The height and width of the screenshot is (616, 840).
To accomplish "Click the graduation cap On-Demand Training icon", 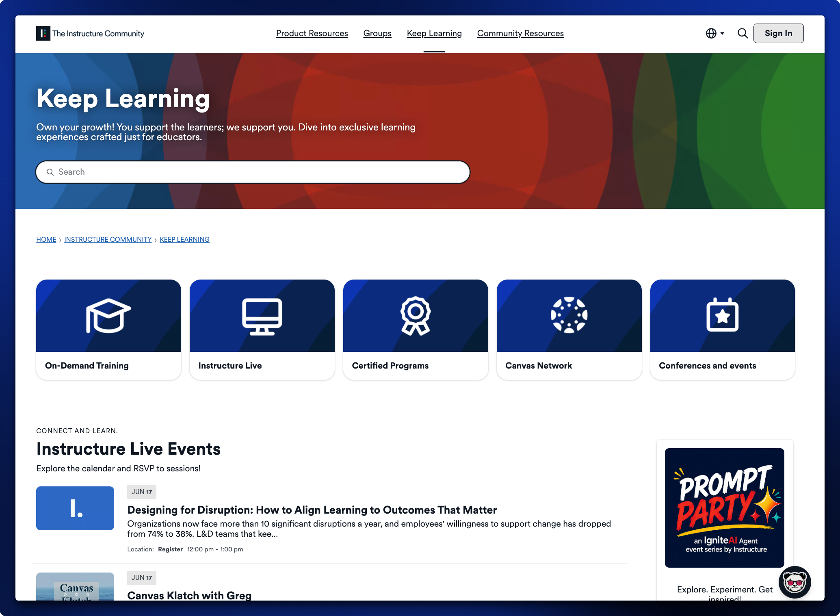I will click(108, 316).
